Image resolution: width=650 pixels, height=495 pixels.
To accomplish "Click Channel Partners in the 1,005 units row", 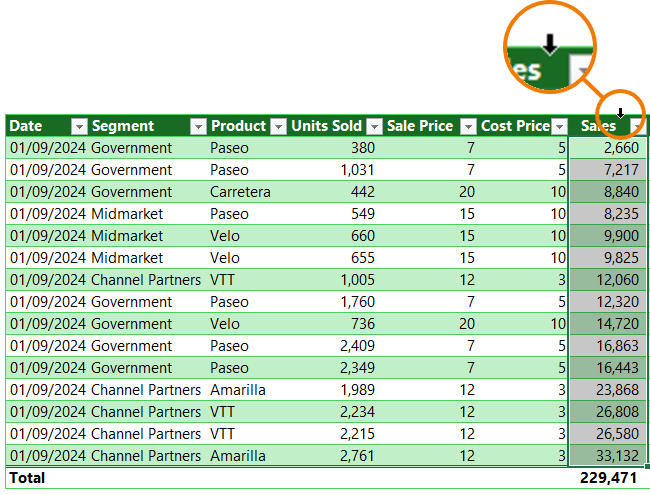I will pos(146,280).
